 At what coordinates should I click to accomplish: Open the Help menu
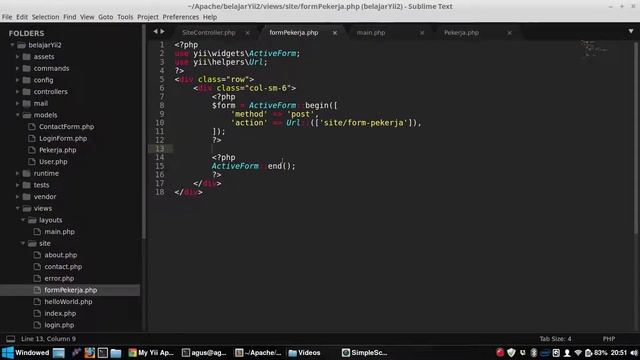coord(210,17)
